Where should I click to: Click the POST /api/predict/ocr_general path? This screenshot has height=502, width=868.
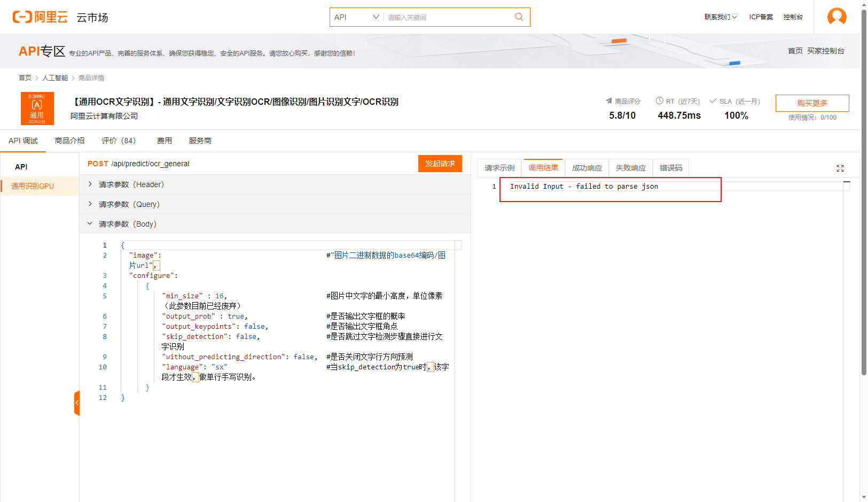[x=138, y=164]
